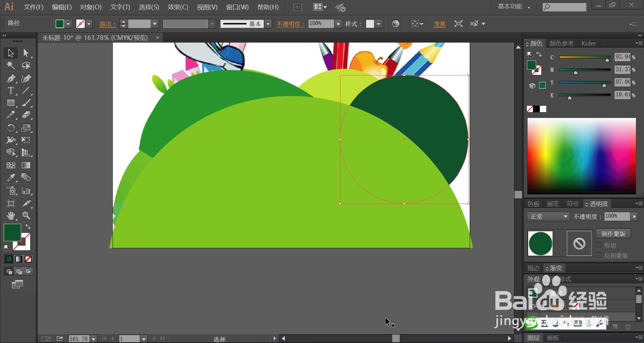
Task: Open graphic style 样式 dropdown
Action: [378, 24]
